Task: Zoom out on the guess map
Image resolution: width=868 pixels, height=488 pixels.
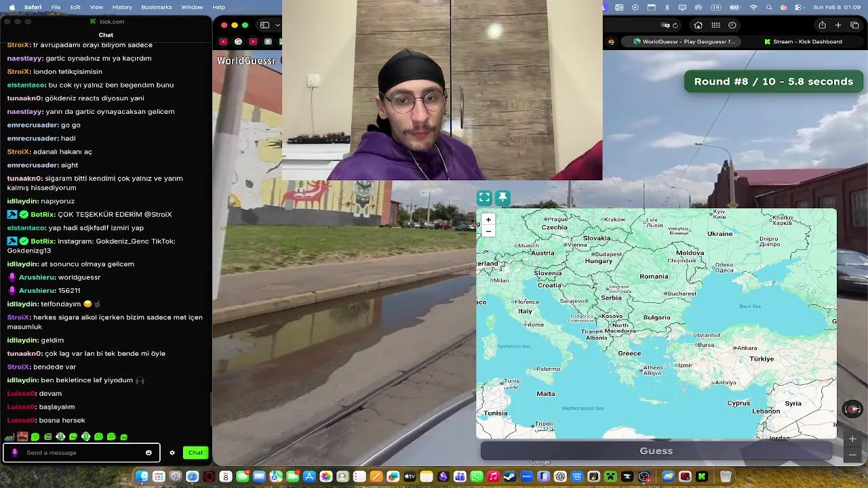Action: pyautogui.click(x=488, y=231)
